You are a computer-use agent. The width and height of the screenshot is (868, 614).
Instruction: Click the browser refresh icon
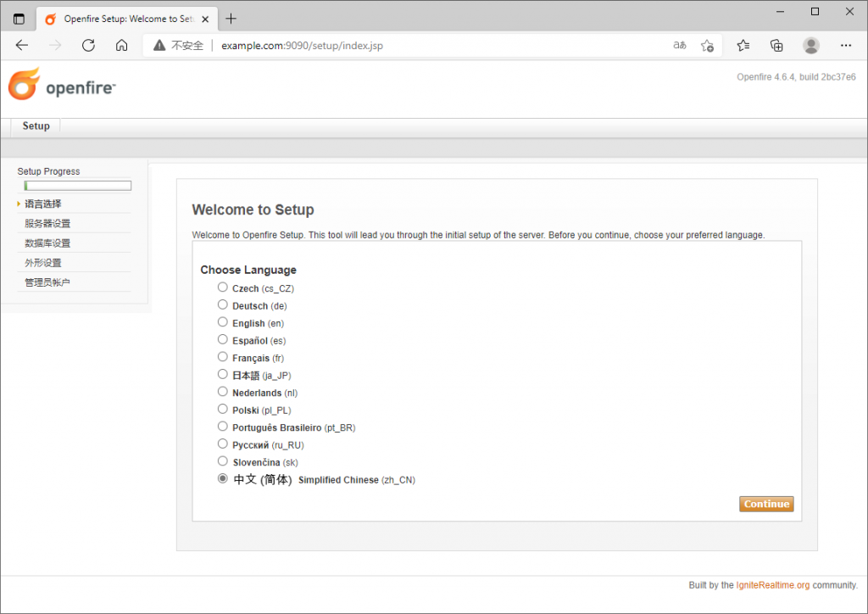(88, 46)
